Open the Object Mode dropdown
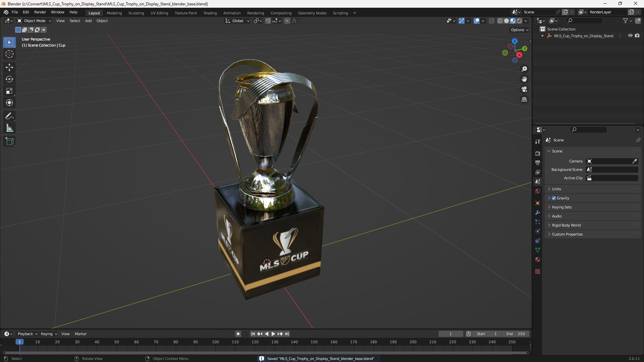The image size is (644, 362). coord(34,21)
